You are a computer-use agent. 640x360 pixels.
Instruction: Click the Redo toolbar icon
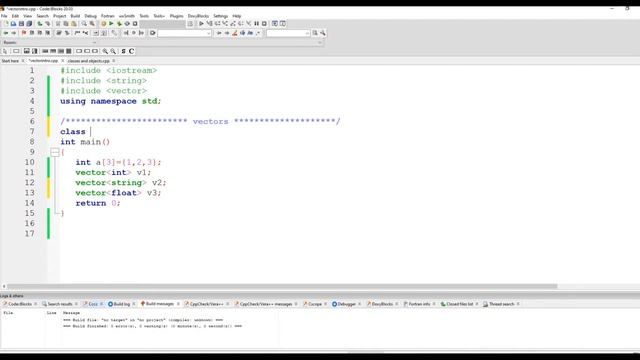click(47, 24)
